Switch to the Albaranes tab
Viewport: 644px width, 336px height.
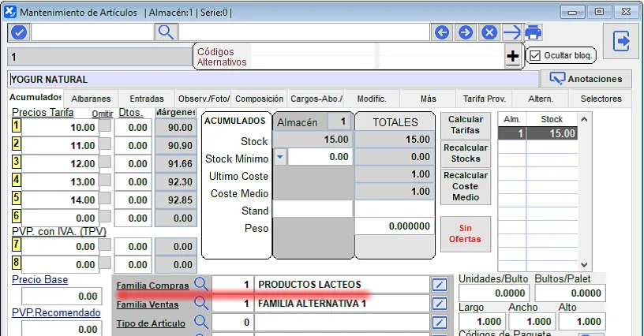tap(91, 99)
